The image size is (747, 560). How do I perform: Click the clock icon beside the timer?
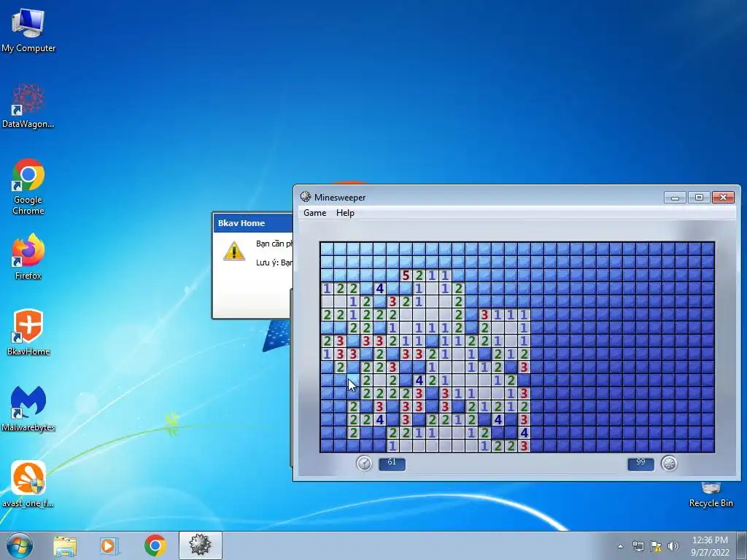364,463
